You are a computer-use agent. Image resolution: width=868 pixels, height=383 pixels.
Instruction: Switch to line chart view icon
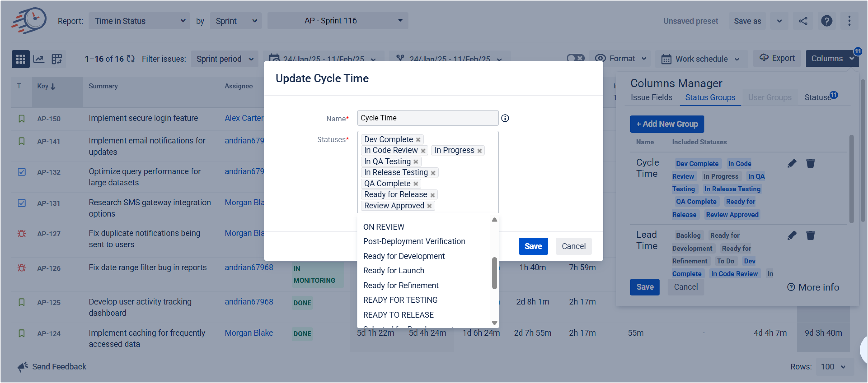[x=39, y=59]
